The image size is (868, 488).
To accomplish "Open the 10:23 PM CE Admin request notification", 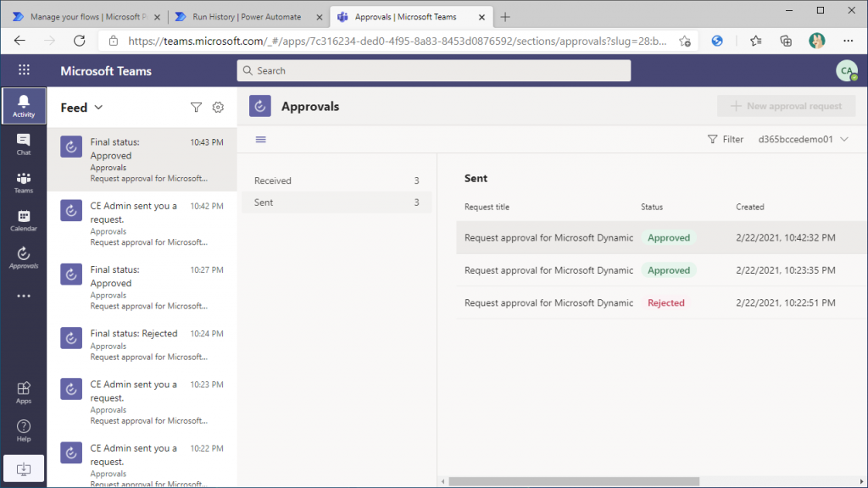I will click(142, 402).
